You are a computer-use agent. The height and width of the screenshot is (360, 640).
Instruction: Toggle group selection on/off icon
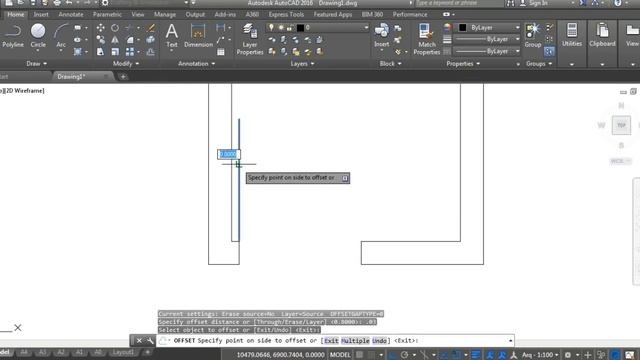[x=549, y=51]
